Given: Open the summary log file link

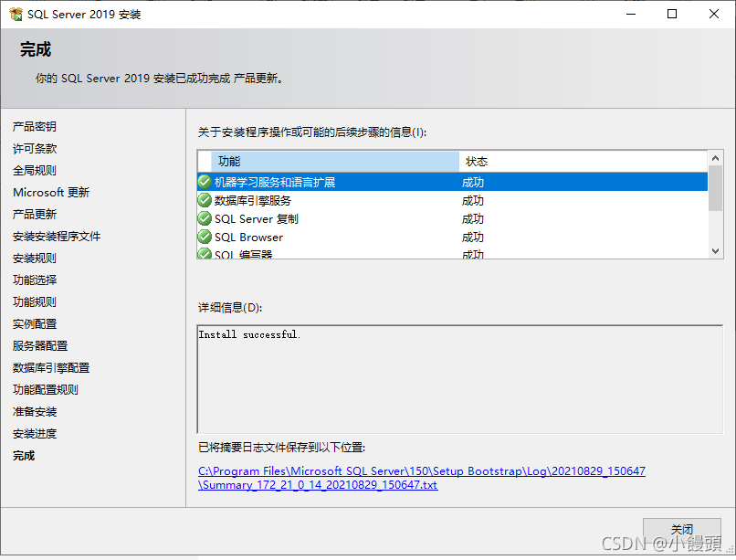Looking at the screenshot, I should 422,478.
